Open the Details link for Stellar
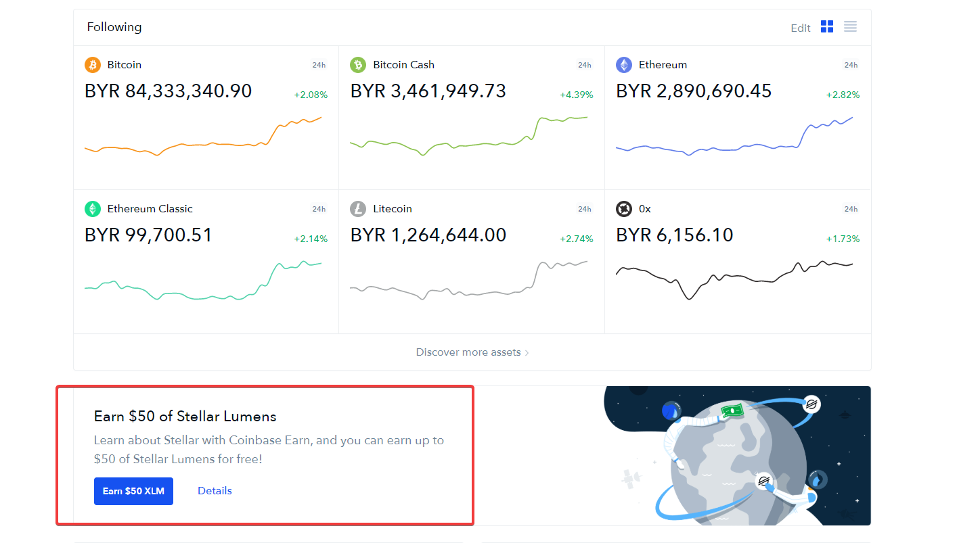The width and height of the screenshot is (980, 543). (x=215, y=491)
